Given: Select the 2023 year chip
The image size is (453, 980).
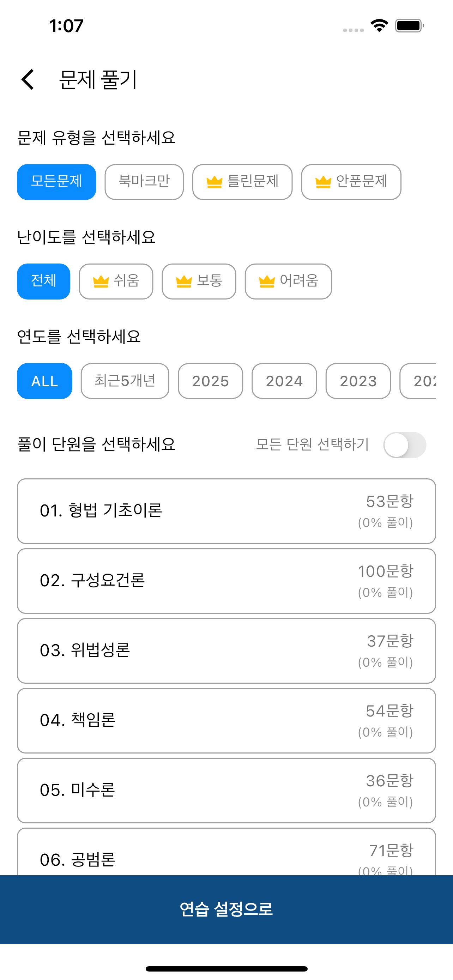Looking at the screenshot, I should (358, 381).
